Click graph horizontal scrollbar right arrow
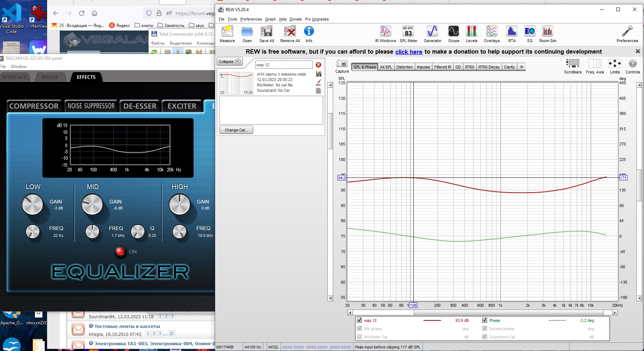The image size is (644, 351). [615, 312]
